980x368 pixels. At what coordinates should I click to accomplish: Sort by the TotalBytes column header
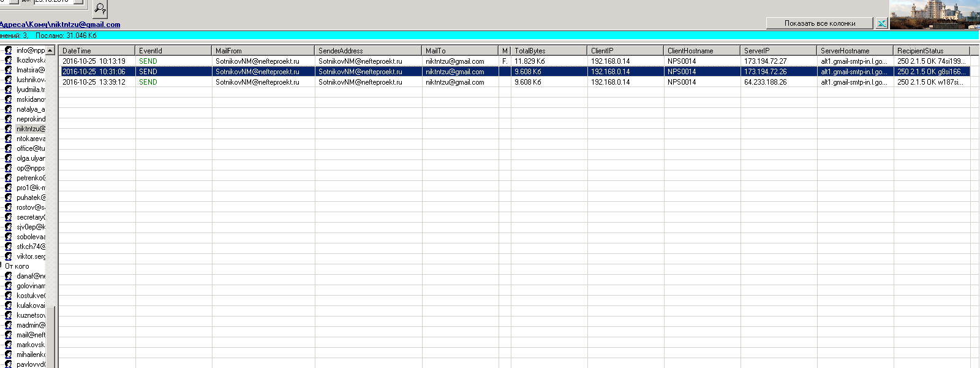[x=549, y=50]
